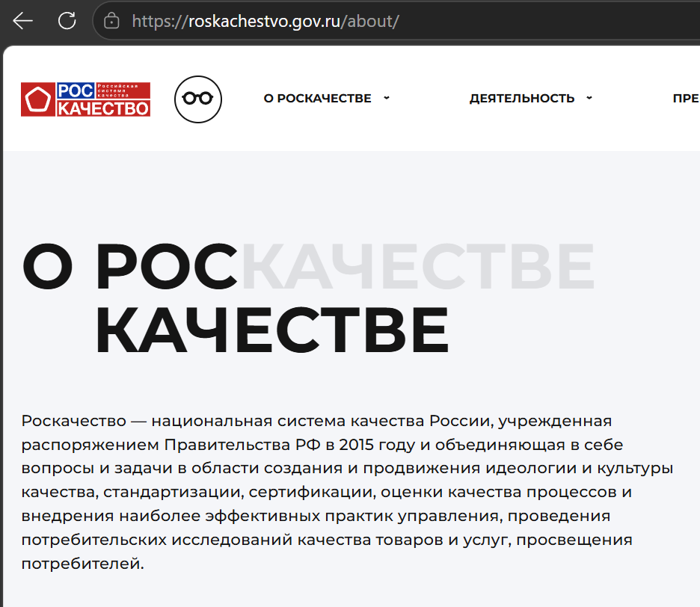Viewport: 700px width, 607px height.
Task: Select the black КАЧЕСТВЕ second heading line
Action: (x=272, y=330)
